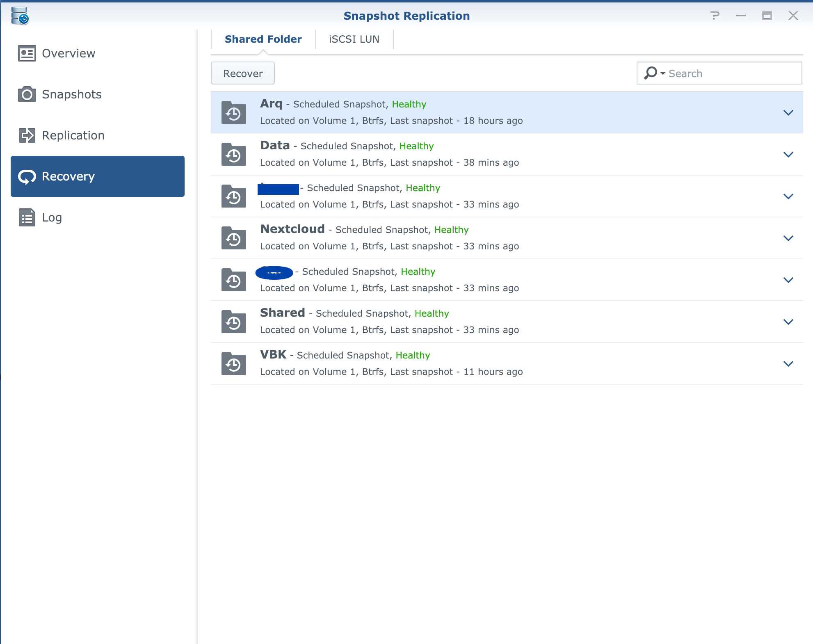
Task: Click the Nextcloud folder snapshot icon
Action: (x=234, y=238)
